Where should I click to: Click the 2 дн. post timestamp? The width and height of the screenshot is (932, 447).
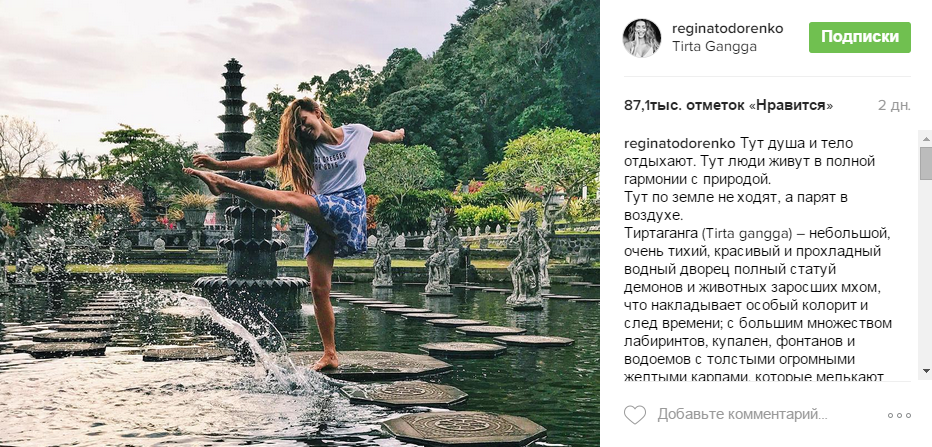pos(894,105)
